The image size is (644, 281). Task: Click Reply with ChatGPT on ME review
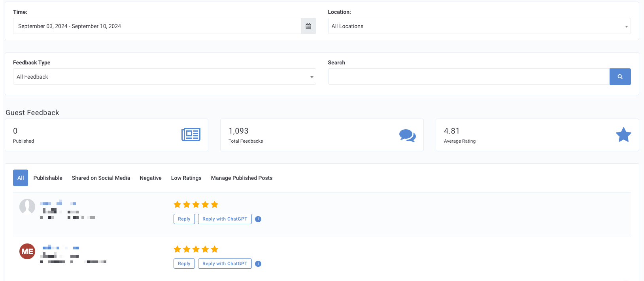click(225, 264)
